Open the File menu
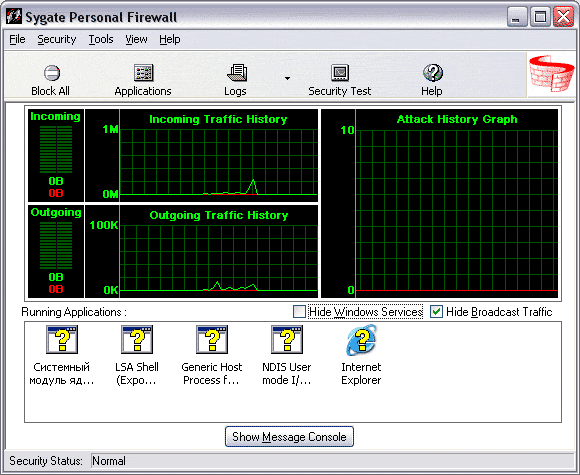 (x=17, y=39)
